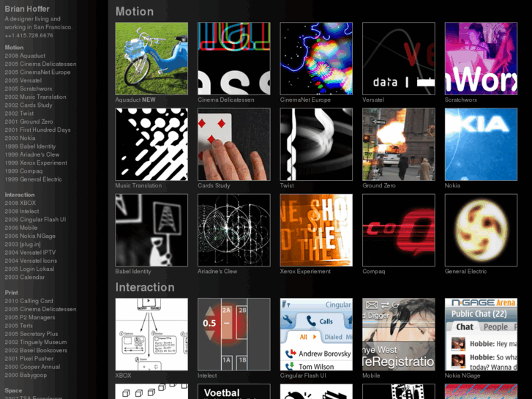Open the Ariadne's Clew circles thumbnail
The height and width of the screenshot is (399, 532).
coord(234,230)
